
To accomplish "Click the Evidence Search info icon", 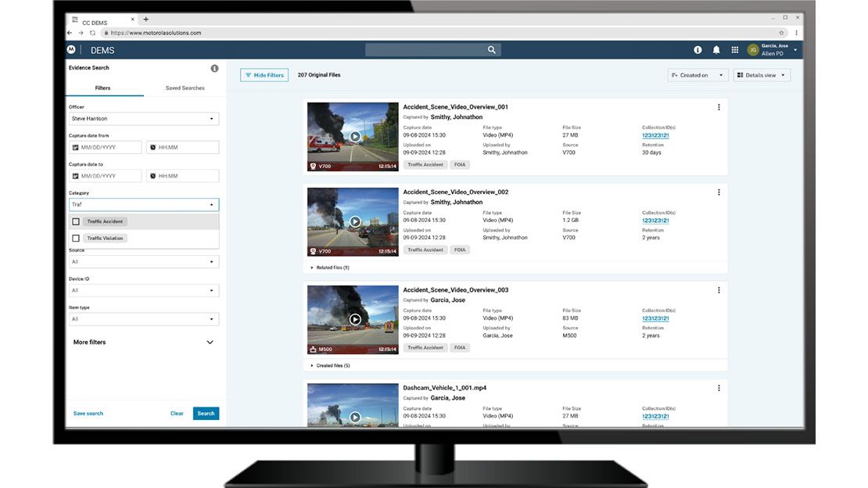I will click(x=214, y=69).
